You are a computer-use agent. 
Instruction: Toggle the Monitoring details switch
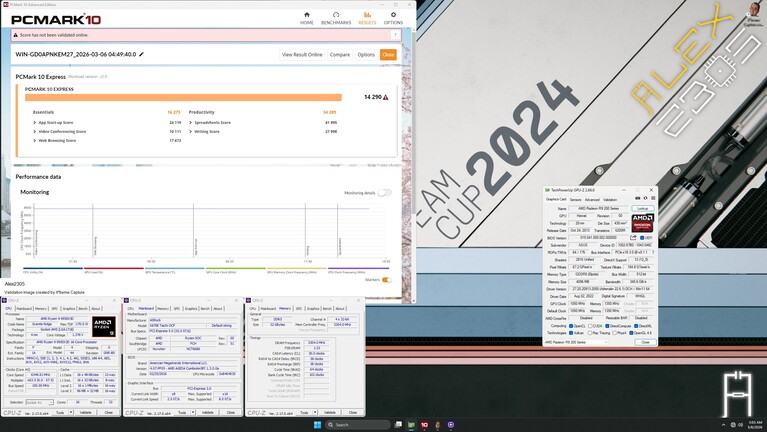point(384,193)
